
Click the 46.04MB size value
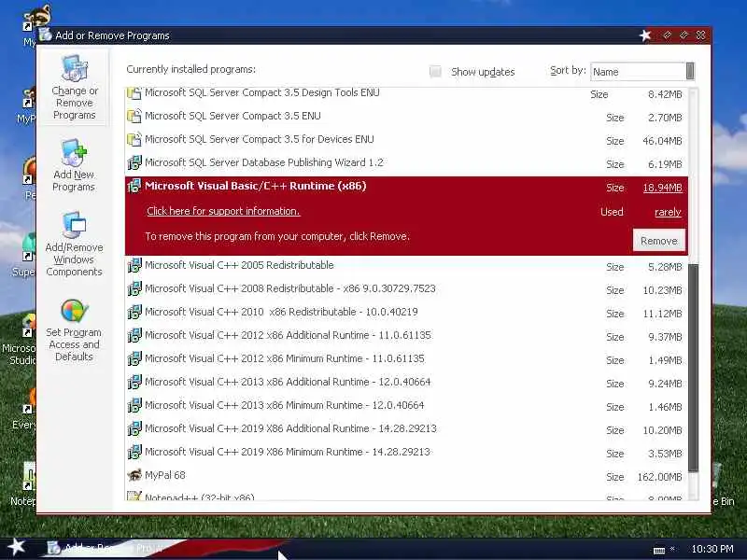click(662, 141)
